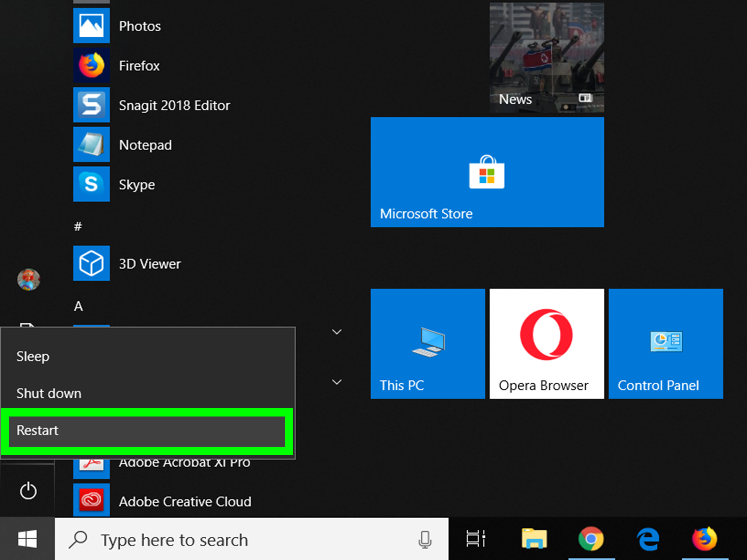Image resolution: width=747 pixels, height=560 pixels.
Task: Launch Firefox from the app list
Action: pyautogui.click(x=117, y=66)
